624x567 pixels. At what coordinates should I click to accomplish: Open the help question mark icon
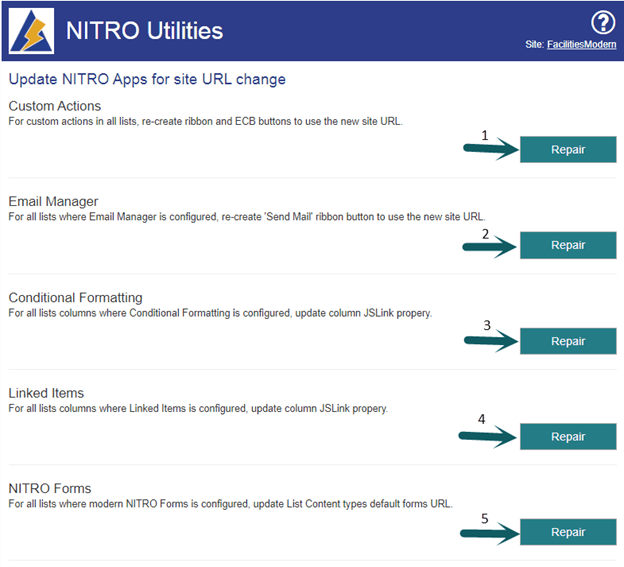point(603,23)
